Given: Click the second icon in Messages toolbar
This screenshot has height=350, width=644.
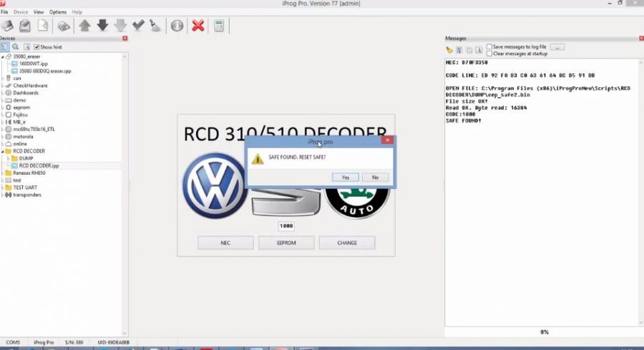Looking at the screenshot, I should coord(459,50).
